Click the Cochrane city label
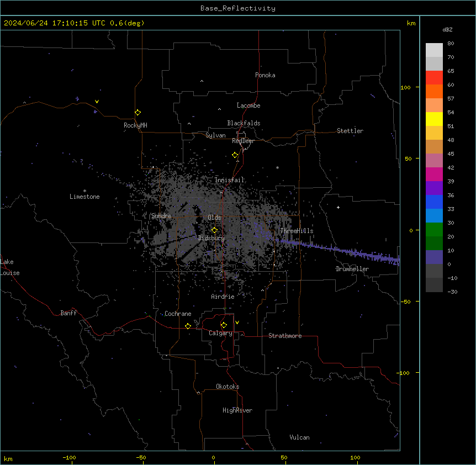476x465 pixels. click(178, 314)
